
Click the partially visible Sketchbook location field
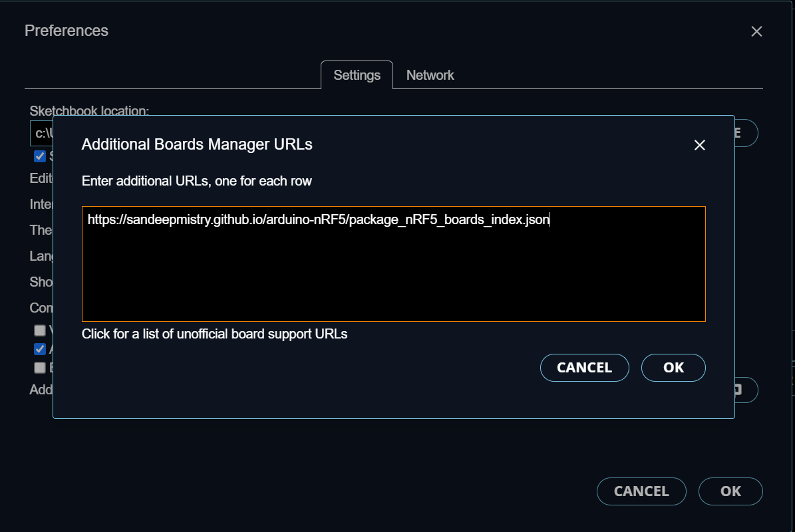coord(41,133)
